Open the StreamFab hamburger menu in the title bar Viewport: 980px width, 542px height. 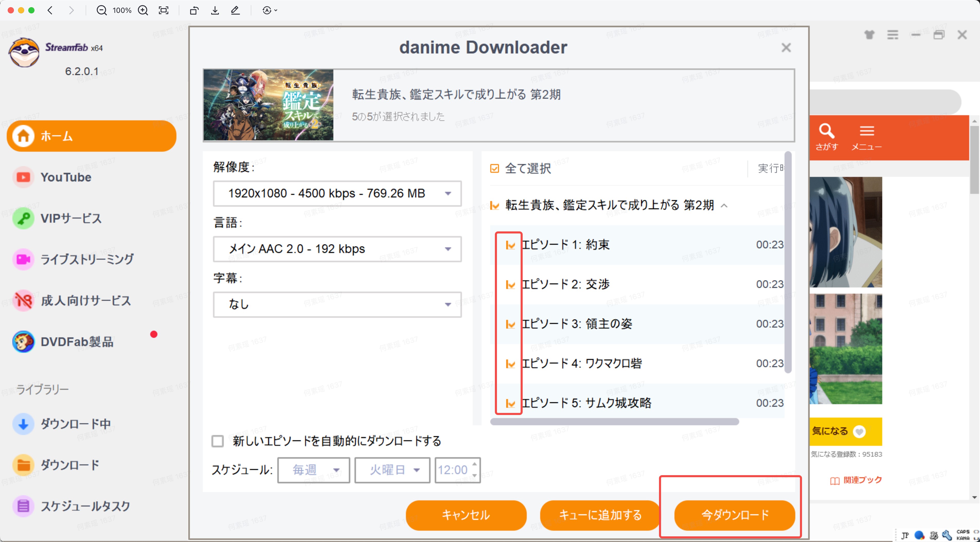893,35
